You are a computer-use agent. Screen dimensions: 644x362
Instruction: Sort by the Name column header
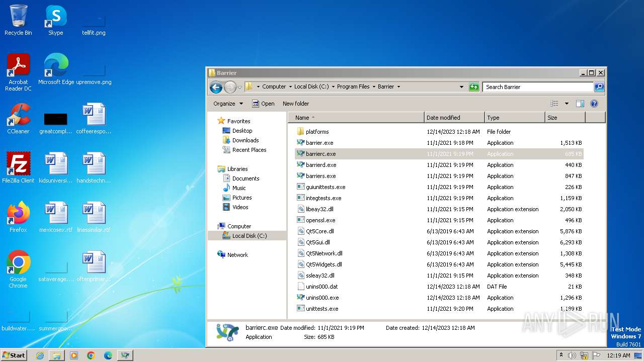click(x=356, y=118)
